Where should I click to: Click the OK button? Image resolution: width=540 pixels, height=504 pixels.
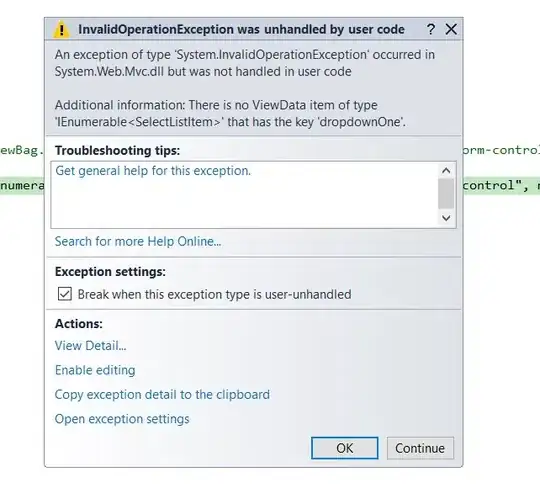(345, 448)
